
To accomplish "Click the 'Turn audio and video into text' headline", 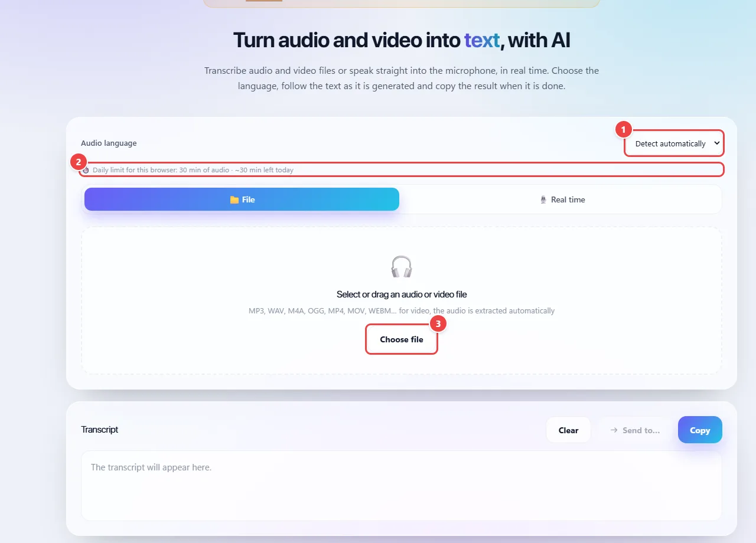I will [402, 40].
